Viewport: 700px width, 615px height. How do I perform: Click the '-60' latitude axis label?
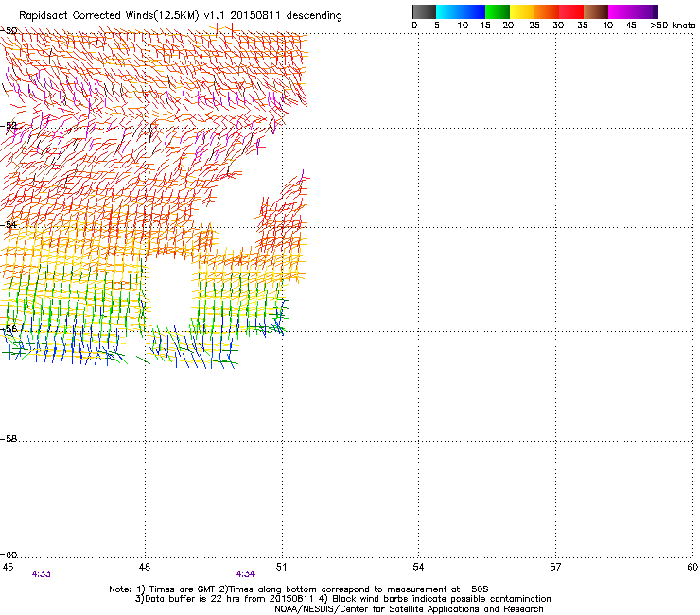coord(9,555)
